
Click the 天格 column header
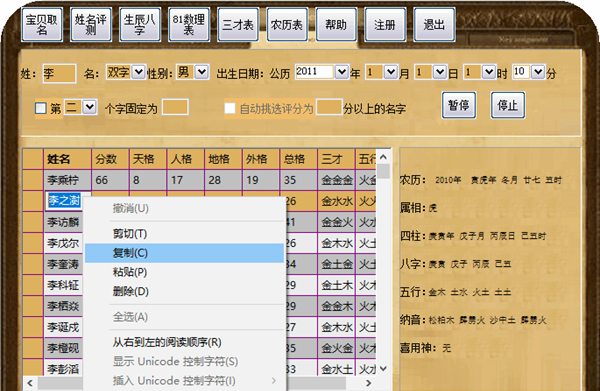[x=148, y=159]
